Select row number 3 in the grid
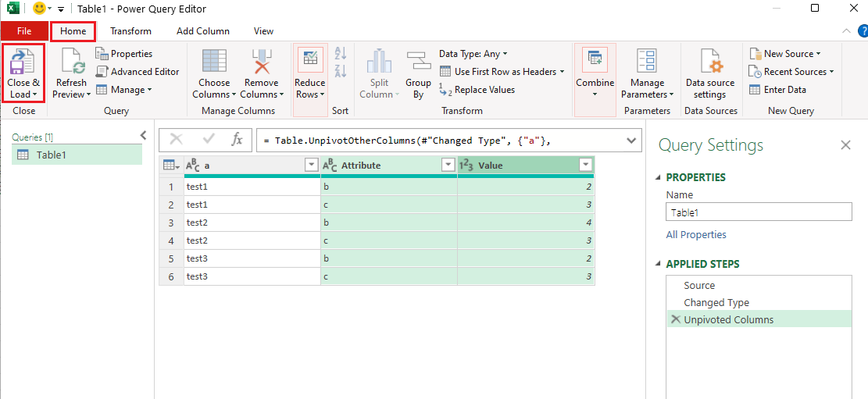 [x=171, y=223]
